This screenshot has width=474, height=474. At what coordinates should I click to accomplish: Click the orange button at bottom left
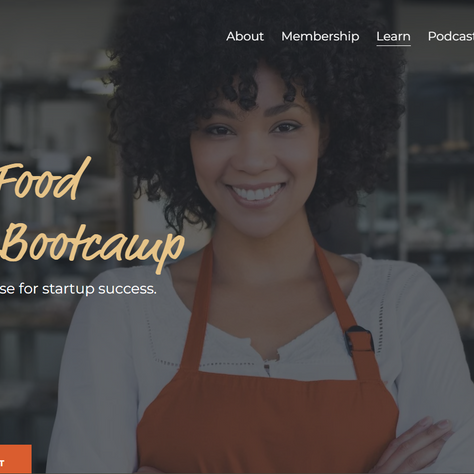[x=16, y=459]
